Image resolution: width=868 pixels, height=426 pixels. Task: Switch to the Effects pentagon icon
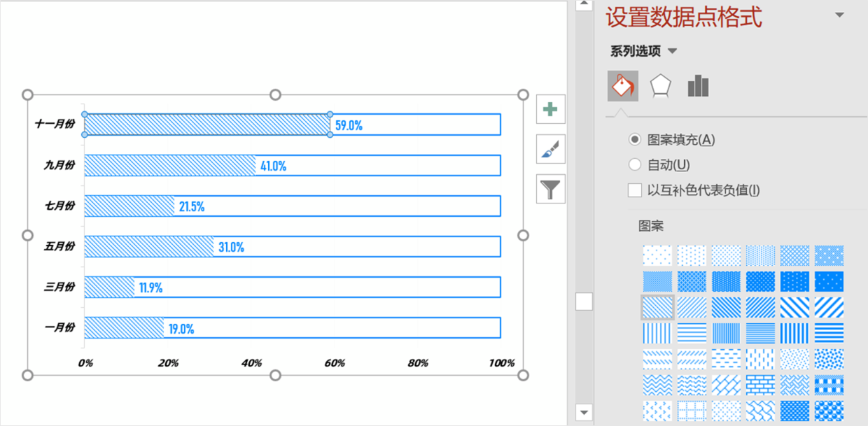pos(660,86)
